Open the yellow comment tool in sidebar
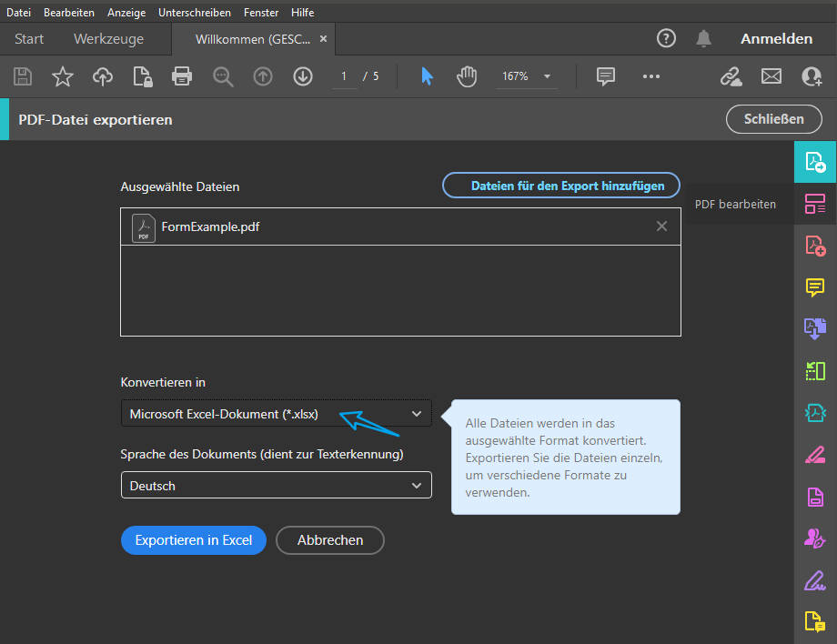This screenshot has width=837, height=644. [815, 287]
